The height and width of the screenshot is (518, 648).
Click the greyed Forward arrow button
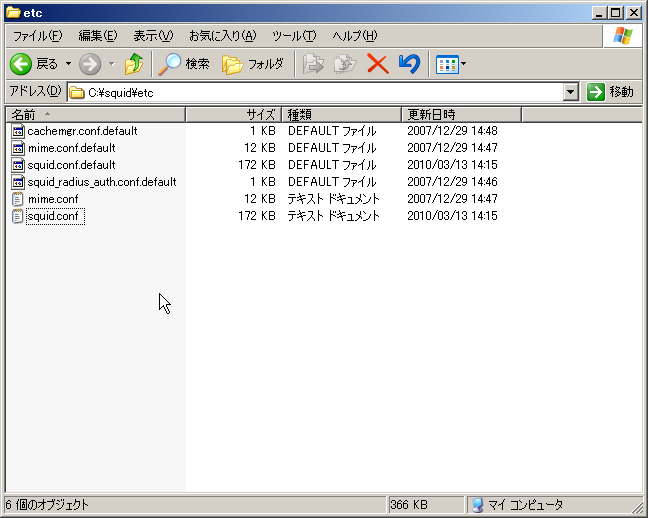pyautogui.click(x=90, y=64)
